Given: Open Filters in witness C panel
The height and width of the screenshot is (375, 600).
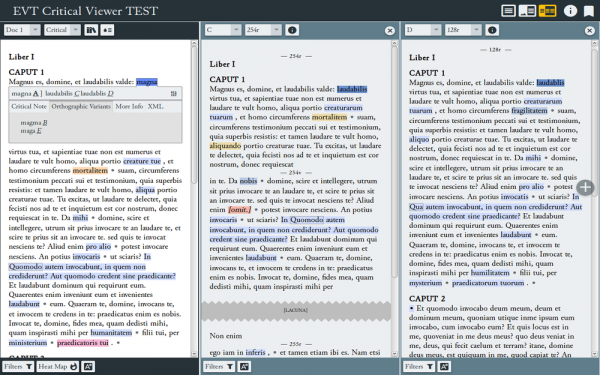Looking at the screenshot, I should pos(219,367).
